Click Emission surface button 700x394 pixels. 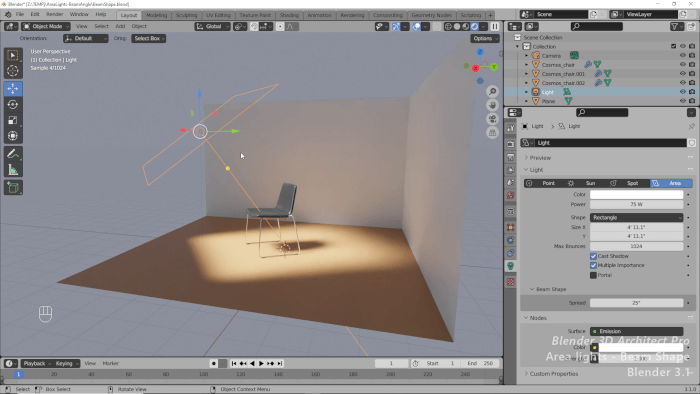tap(637, 331)
